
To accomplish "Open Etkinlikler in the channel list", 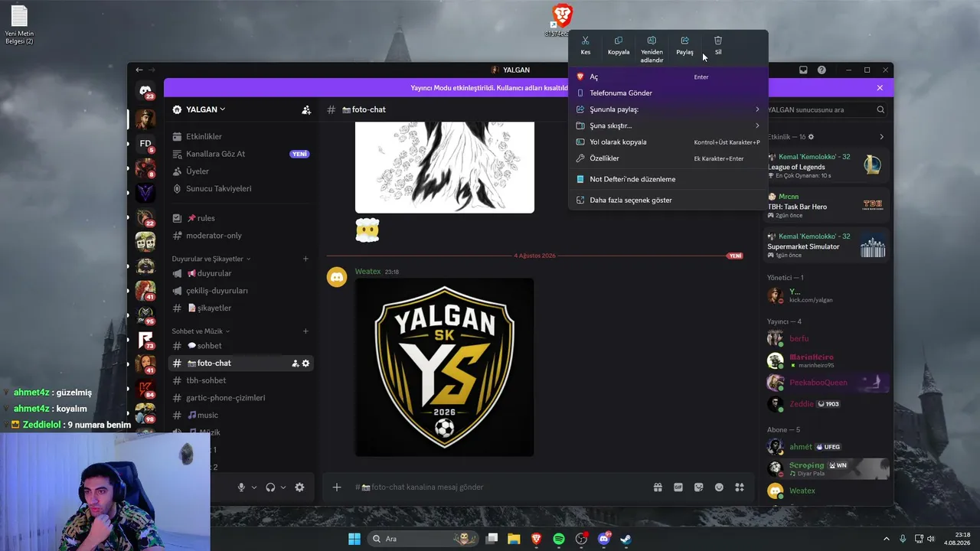I will tap(240, 136).
